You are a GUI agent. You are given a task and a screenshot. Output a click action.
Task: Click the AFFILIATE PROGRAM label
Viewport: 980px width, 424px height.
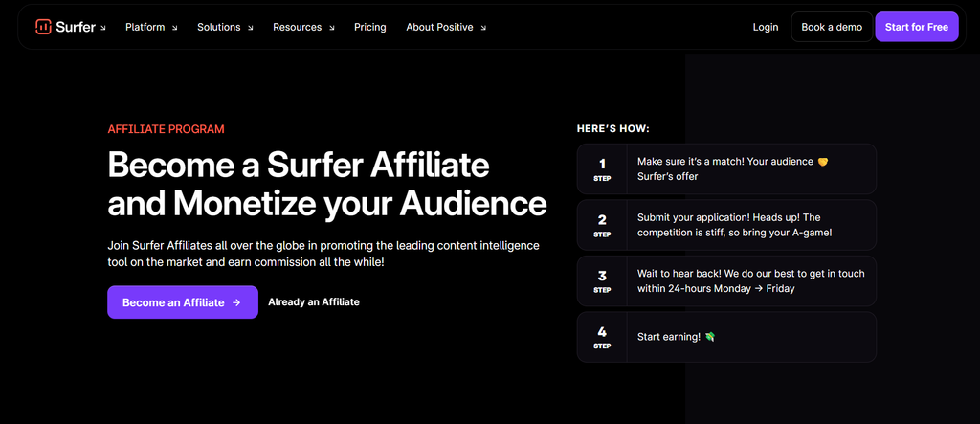(167, 129)
